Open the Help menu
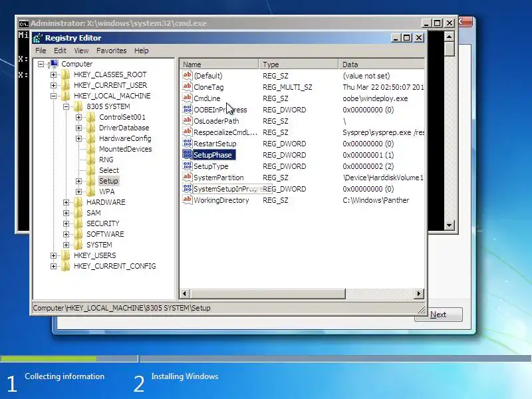 click(x=142, y=51)
